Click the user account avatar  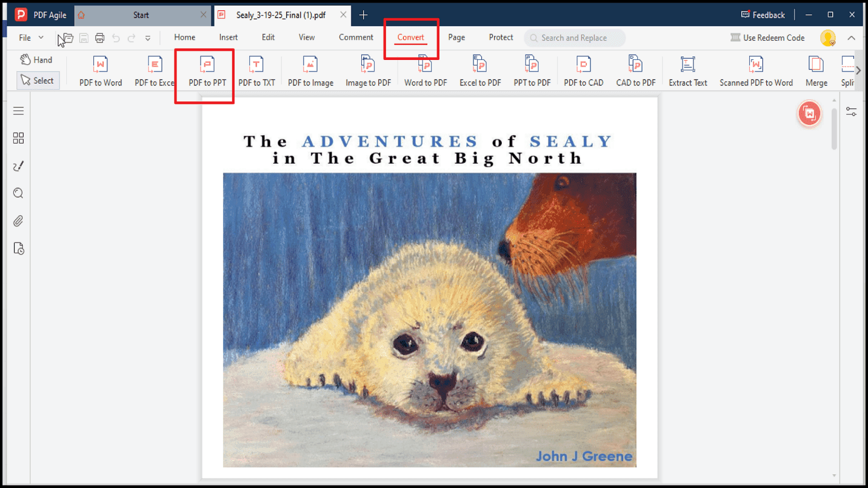(828, 38)
